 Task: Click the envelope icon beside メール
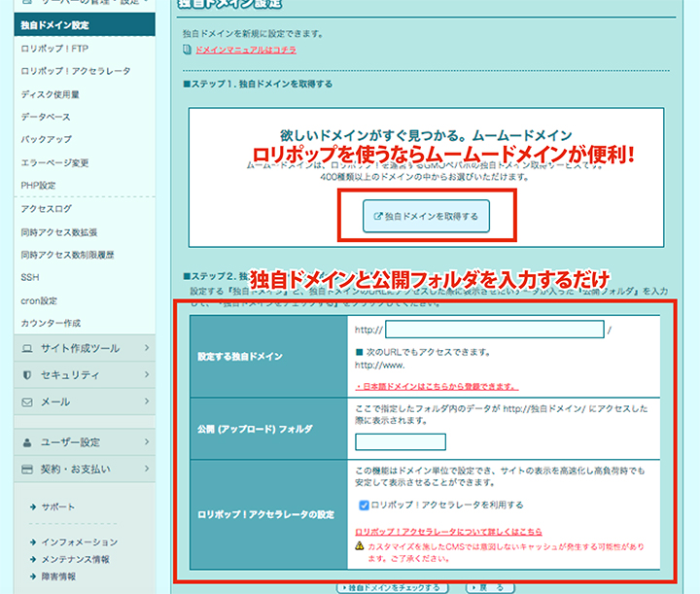click(27, 402)
